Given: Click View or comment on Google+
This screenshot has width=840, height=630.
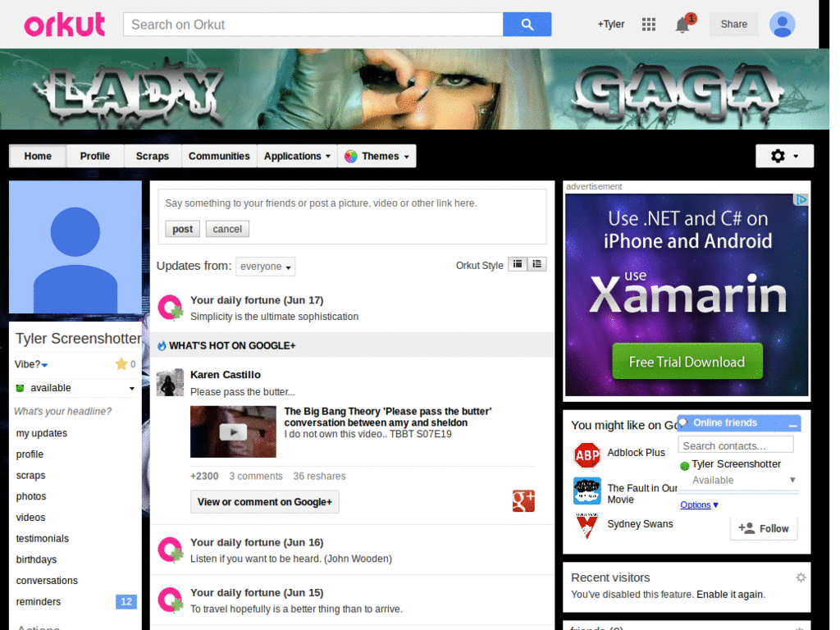Looking at the screenshot, I should tap(265, 502).
